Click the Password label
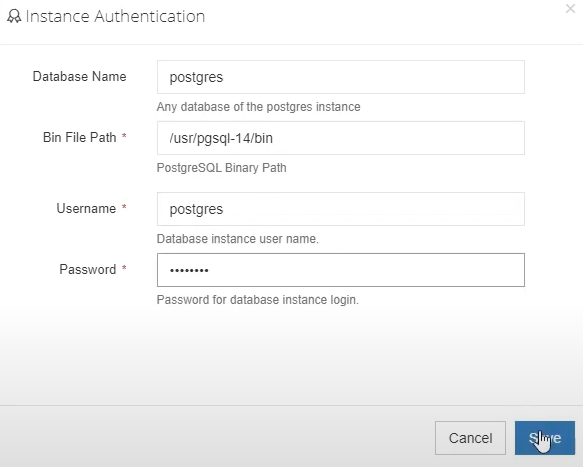 [88, 269]
